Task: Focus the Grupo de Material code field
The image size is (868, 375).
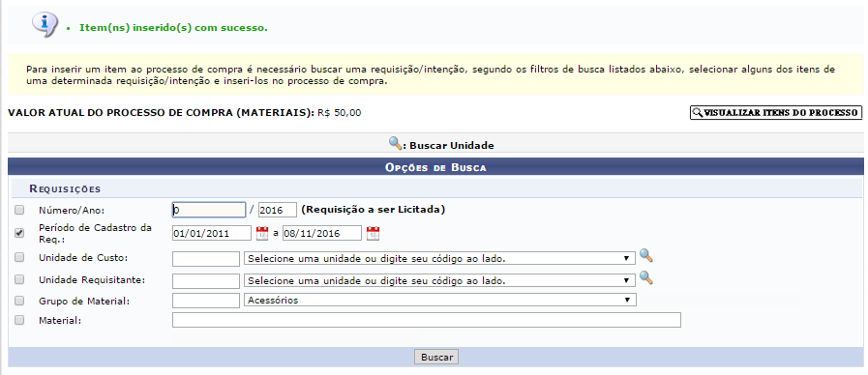Action: [206, 301]
